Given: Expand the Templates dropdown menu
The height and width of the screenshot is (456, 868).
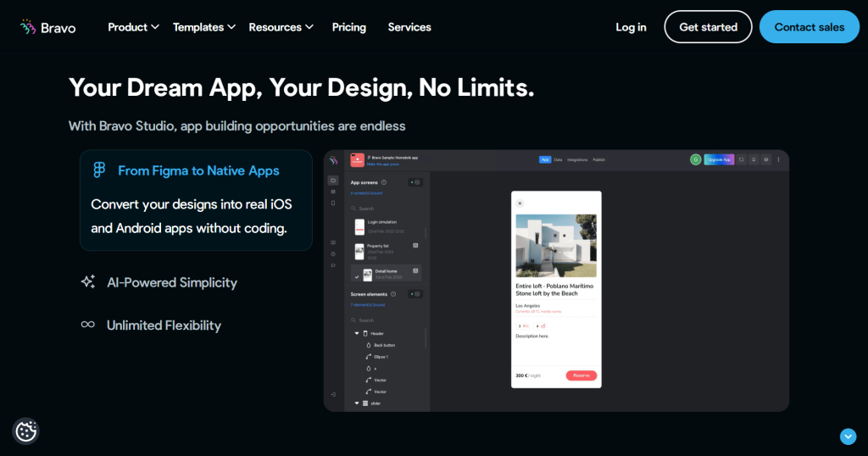Looking at the screenshot, I should click(203, 27).
